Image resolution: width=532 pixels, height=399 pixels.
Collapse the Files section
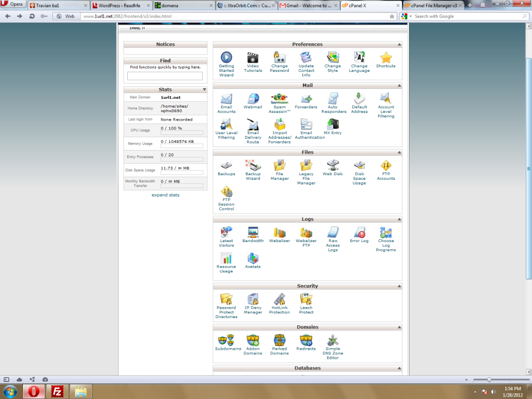click(x=400, y=152)
